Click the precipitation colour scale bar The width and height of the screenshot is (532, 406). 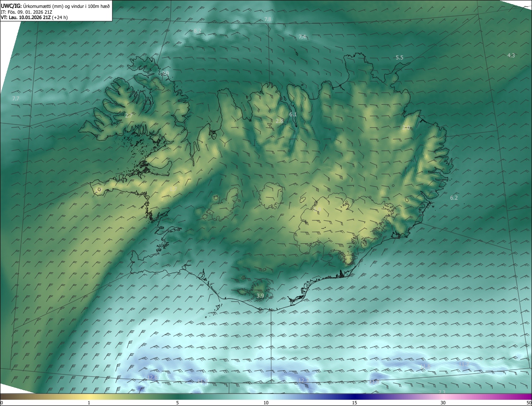coord(266,396)
